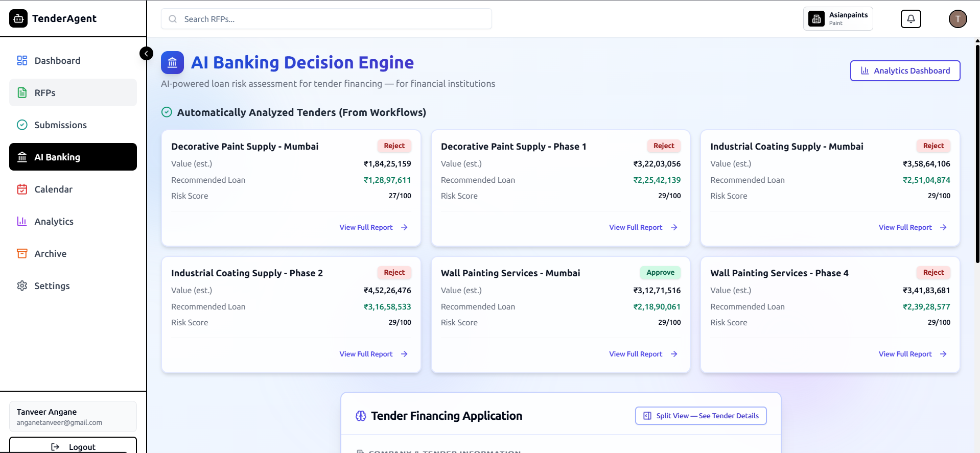Open the Analytics Dashboard button

click(x=905, y=70)
